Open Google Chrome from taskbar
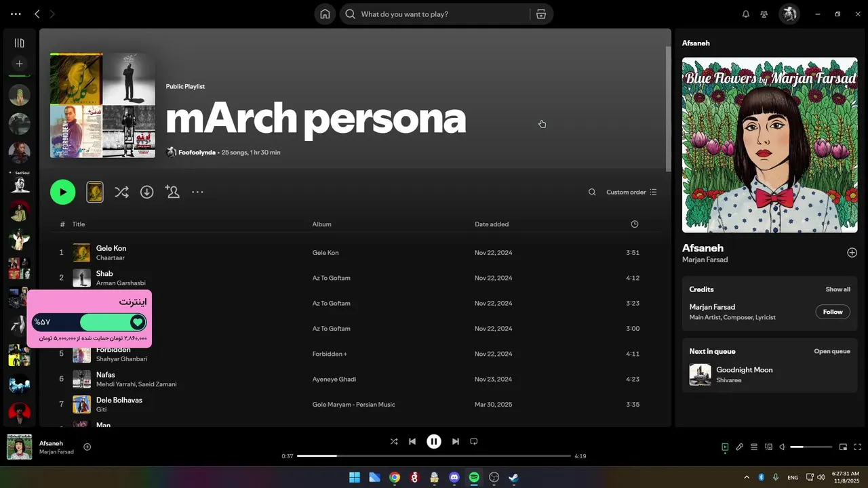Screen dimensions: 868x488 [395, 477]
